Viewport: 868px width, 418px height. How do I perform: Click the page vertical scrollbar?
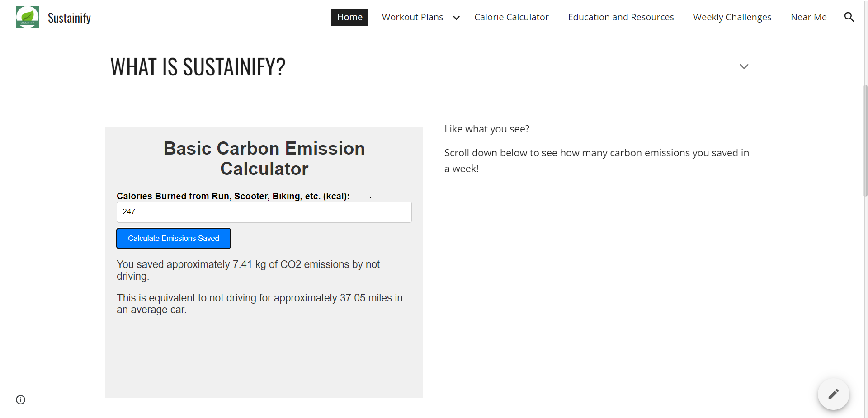(865, 140)
